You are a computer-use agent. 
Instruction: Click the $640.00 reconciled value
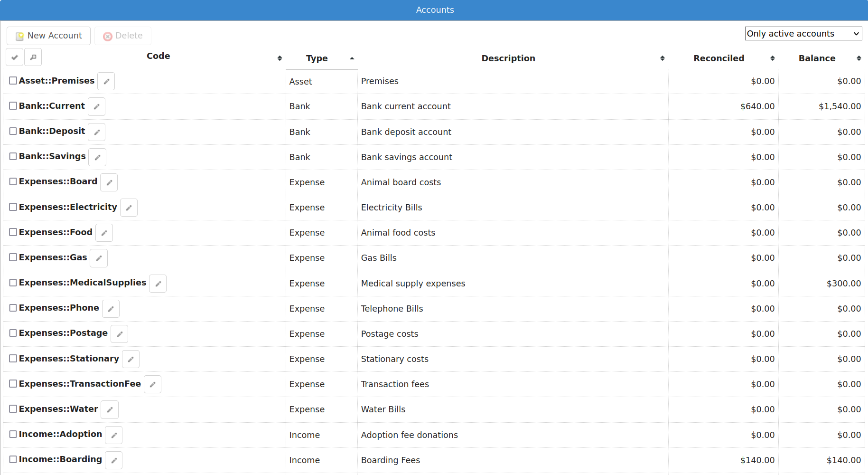pos(757,106)
